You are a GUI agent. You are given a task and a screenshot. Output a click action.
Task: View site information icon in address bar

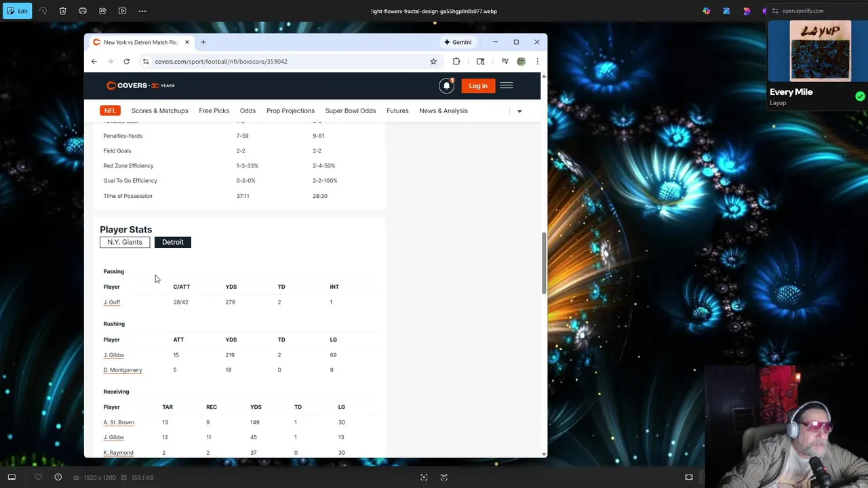pyautogui.click(x=145, y=61)
